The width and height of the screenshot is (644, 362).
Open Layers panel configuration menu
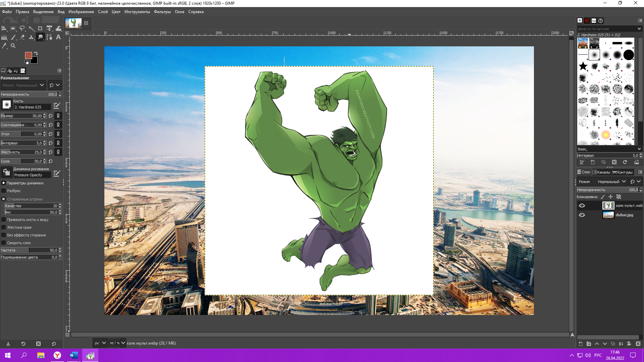pyautogui.click(x=640, y=172)
